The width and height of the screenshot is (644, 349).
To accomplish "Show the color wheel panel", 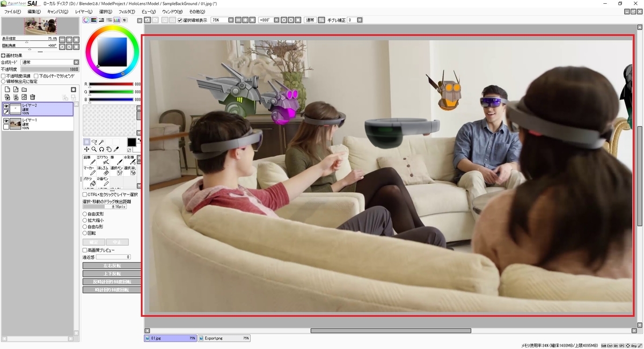I will tap(86, 20).
